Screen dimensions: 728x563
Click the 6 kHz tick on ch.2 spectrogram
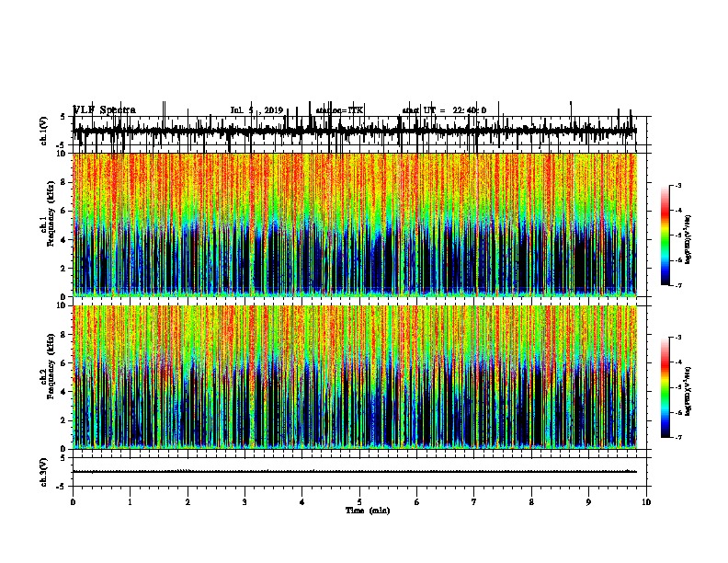click(x=63, y=362)
